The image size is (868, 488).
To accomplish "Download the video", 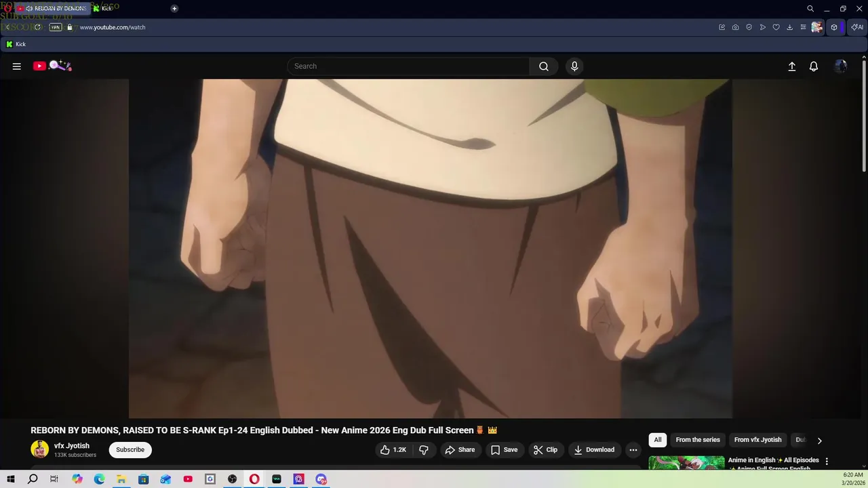I will [594, 450].
